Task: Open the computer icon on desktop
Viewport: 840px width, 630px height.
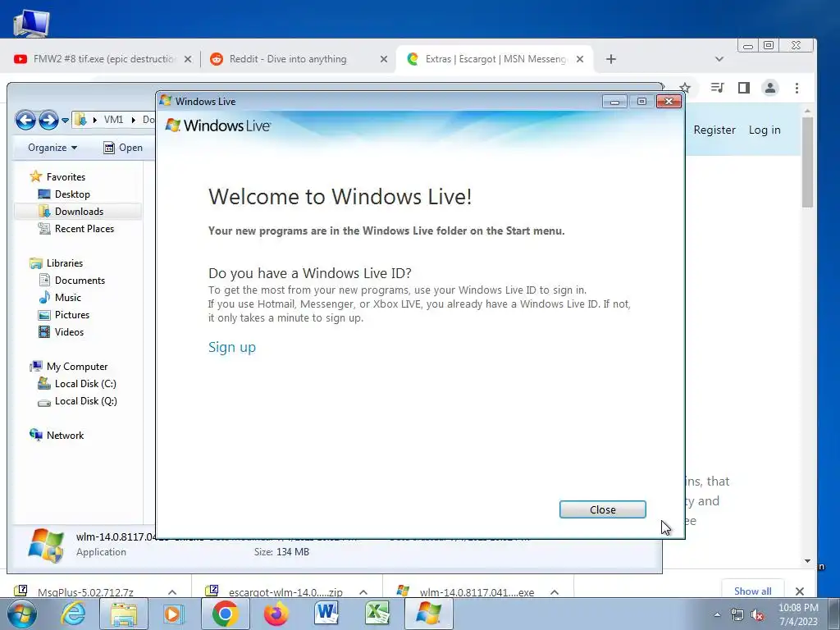Action: [x=31, y=22]
